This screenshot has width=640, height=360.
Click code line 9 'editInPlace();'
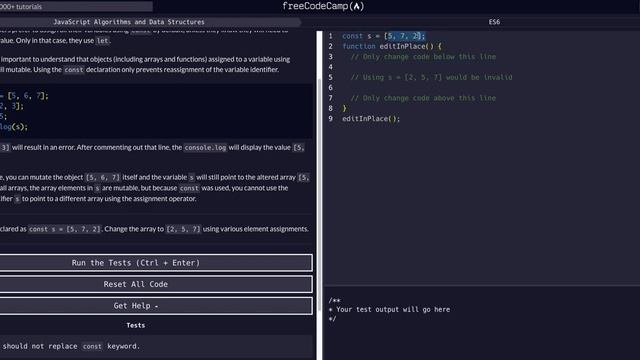tap(371, 119)
